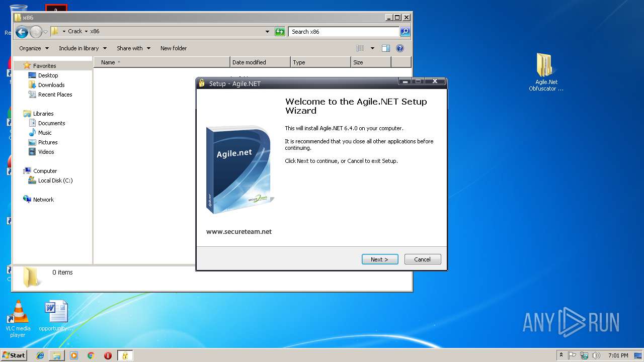
Task: Select Computer in navigation pane
Action: pos(45,171)
